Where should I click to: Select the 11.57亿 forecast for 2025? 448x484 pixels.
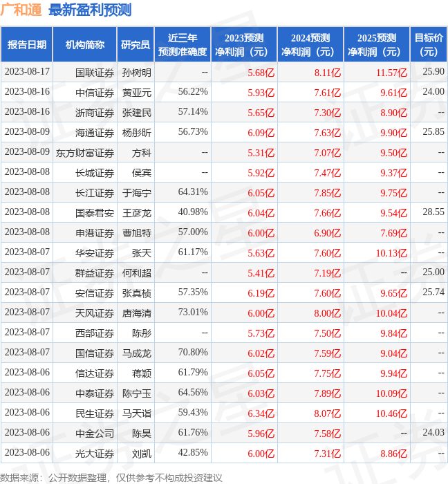[x=391, y=72]
